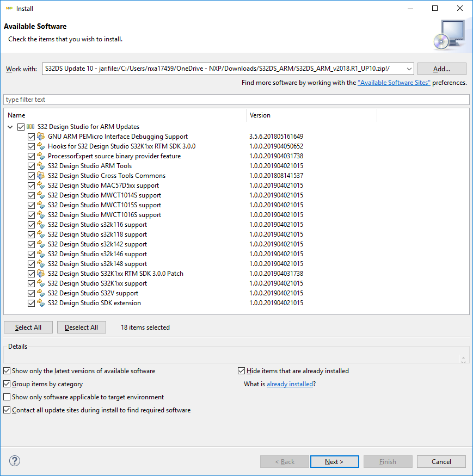The width and height of the screenshot is (473, 476).
Task: Click the Cross Tools Commons feature icon
Action: (x=41, y=176)
